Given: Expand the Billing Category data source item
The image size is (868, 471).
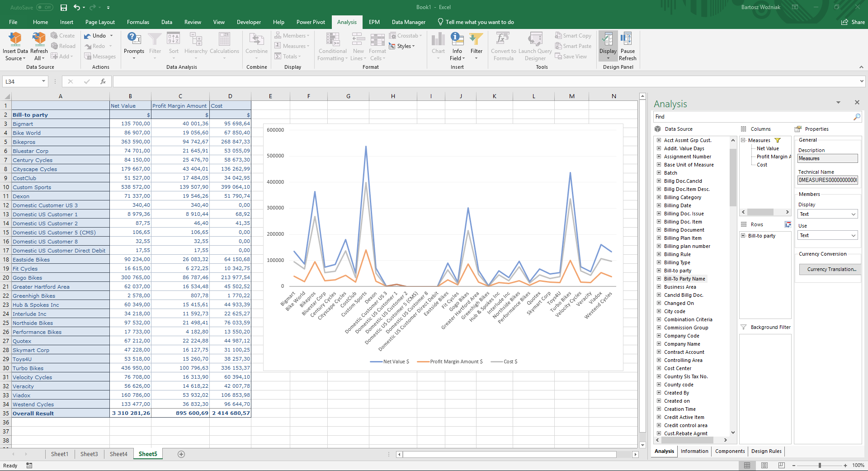Looking at the screenshot, I should [x=659, y=197].
